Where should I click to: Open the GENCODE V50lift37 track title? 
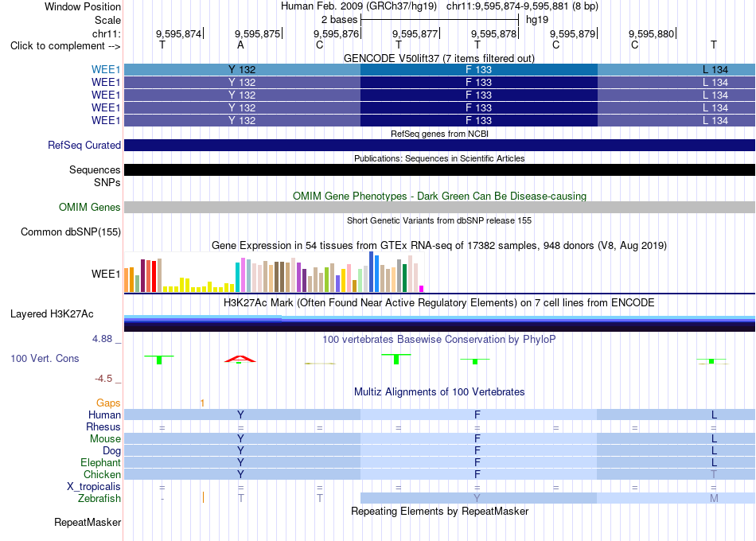(x=439, y=58)
